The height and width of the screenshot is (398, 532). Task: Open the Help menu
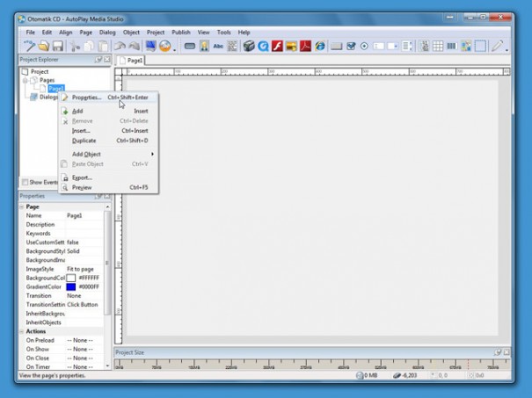click(244, 33)
